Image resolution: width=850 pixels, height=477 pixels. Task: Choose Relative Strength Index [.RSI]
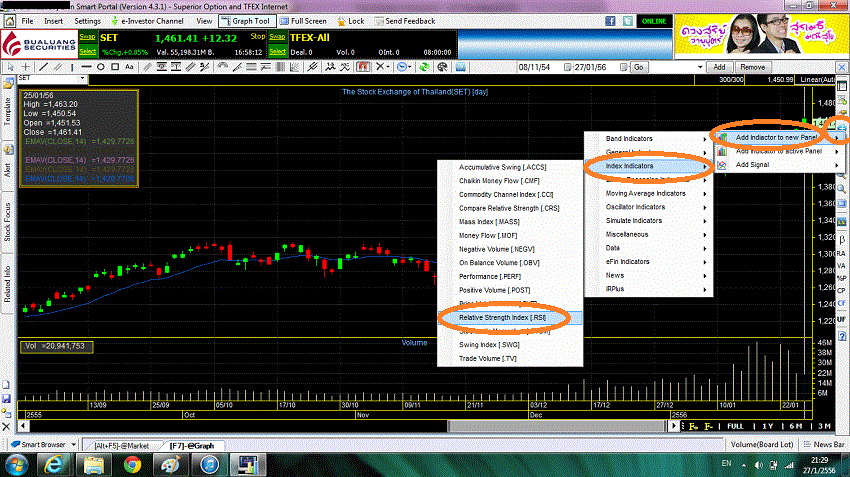510,318
